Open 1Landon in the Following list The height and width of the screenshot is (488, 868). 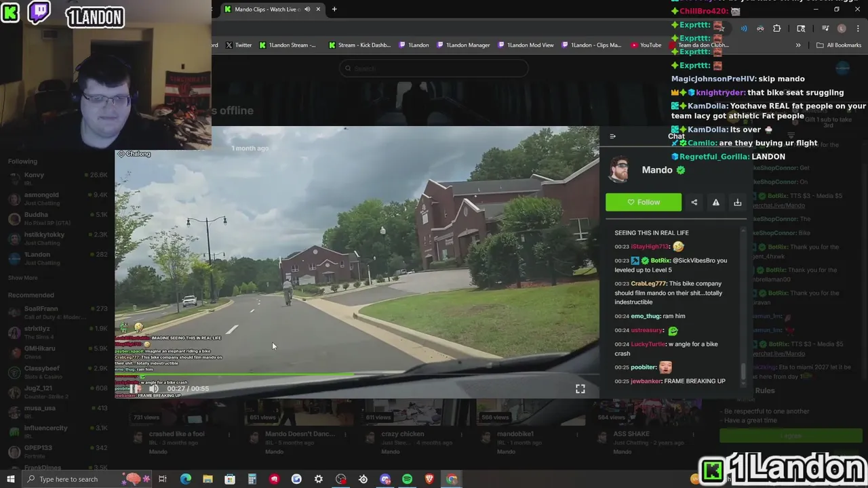pyautogui.click(x=58, y=258)
